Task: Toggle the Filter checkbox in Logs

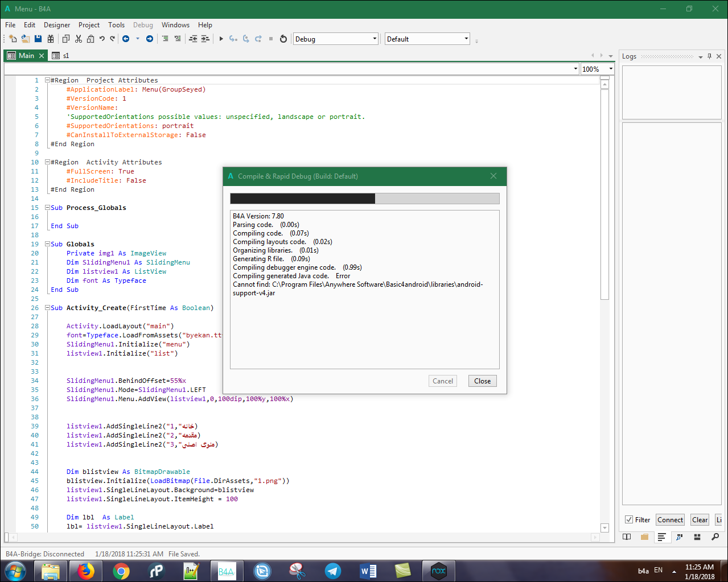Action: coord(629,519)
